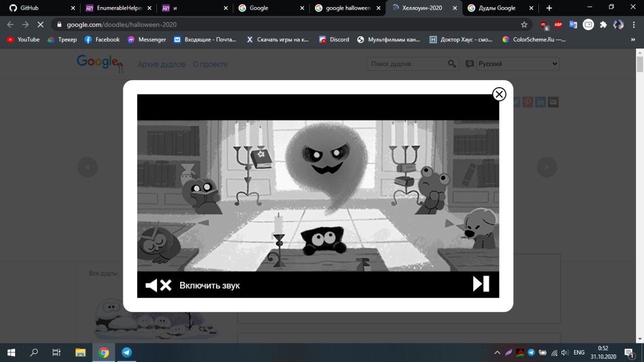Switch to the 'google halloween' tab
Viewport: 644px width, 362px height.
tap(348, 8)
